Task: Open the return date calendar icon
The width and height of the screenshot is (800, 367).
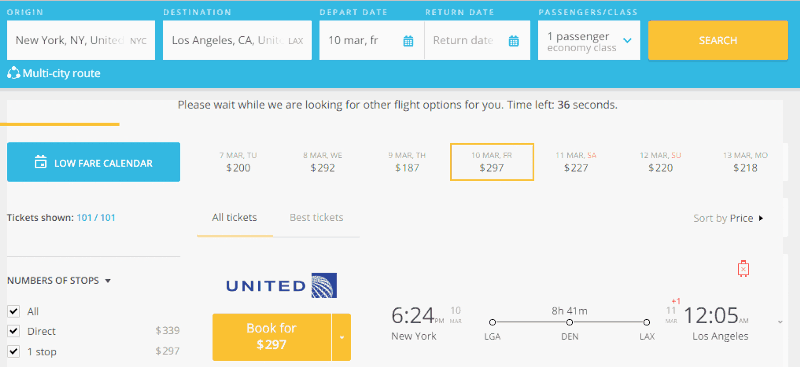Action: (x=514, y=41)
